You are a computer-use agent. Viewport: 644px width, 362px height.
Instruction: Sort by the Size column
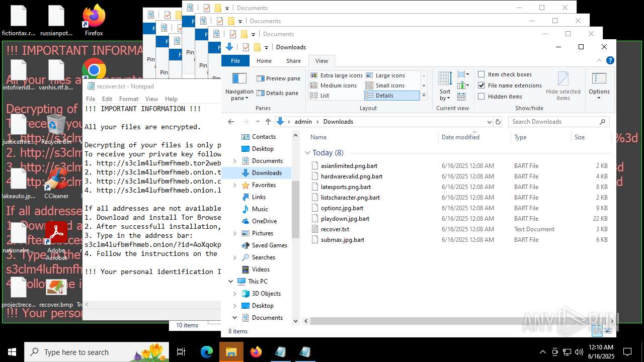click(x=591, y=137)
